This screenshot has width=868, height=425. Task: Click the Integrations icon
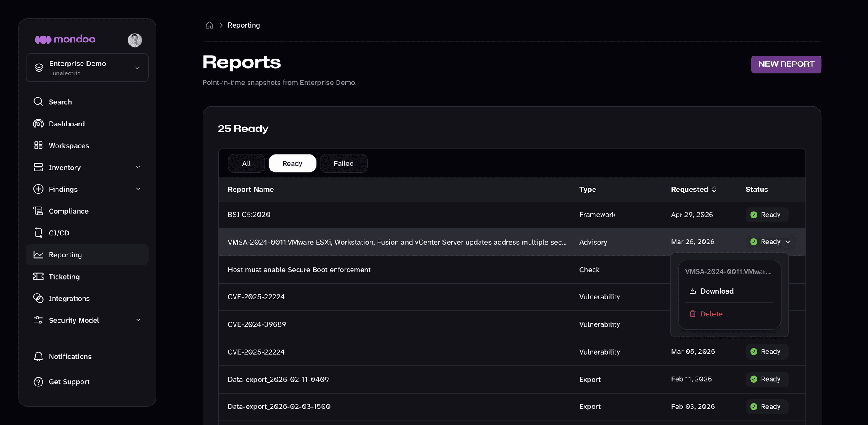38,298
